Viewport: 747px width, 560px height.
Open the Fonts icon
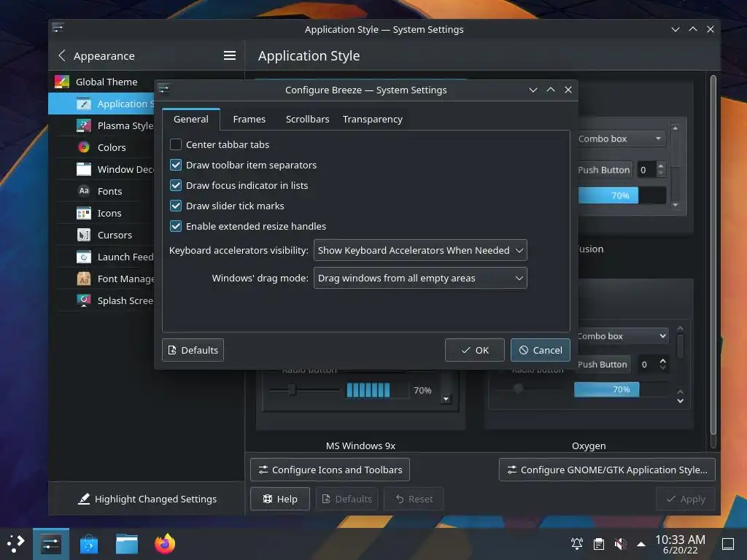[x=84, y=191]
